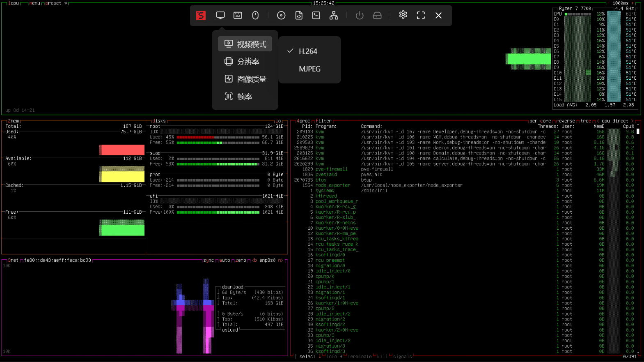Toggle per-core option in btop proc panel

(540, 121)
